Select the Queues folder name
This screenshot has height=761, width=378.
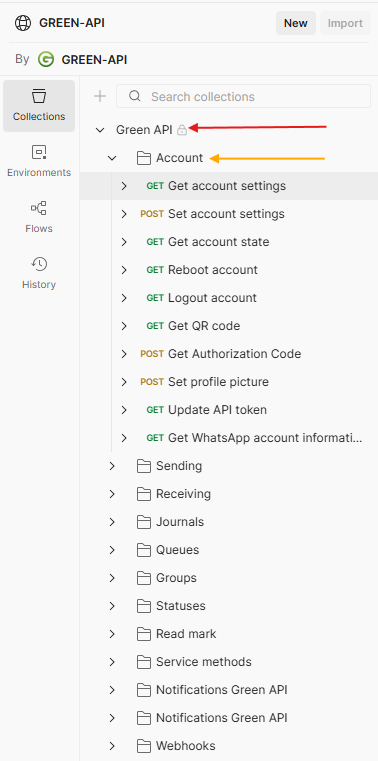178,550
